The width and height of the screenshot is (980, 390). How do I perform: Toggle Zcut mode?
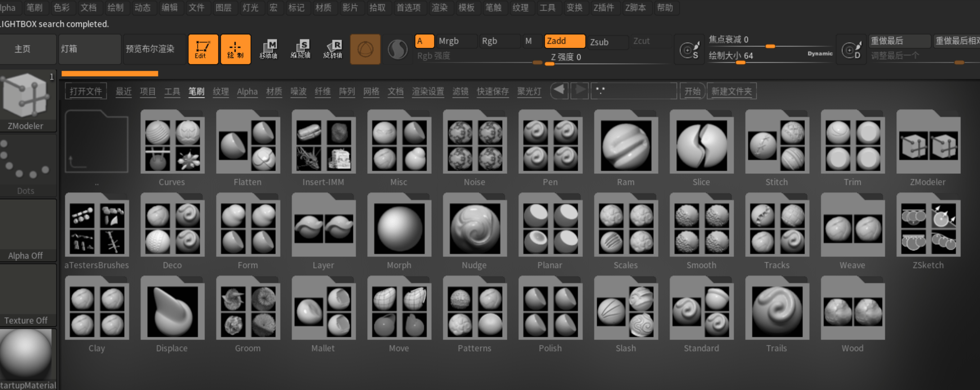tap(650, 41)
